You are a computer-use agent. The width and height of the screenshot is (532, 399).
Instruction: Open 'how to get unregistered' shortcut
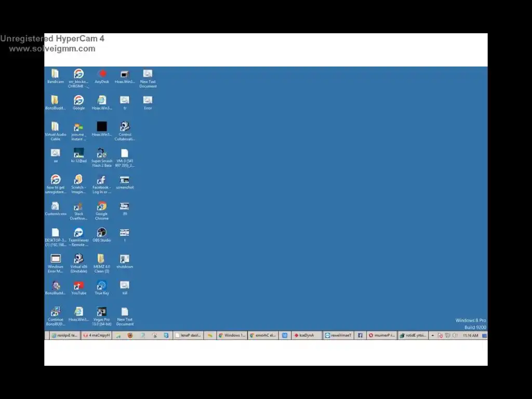(x=55, y=184)
